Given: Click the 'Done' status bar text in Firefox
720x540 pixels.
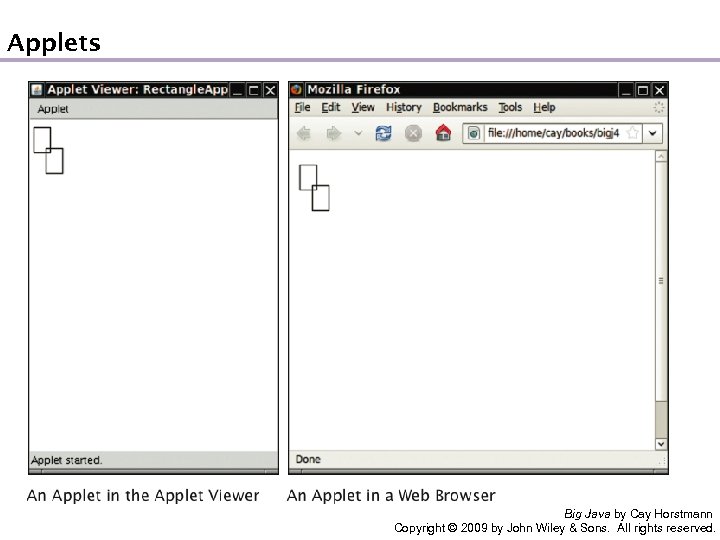Looking at the screenshot, I should point(308,459).
